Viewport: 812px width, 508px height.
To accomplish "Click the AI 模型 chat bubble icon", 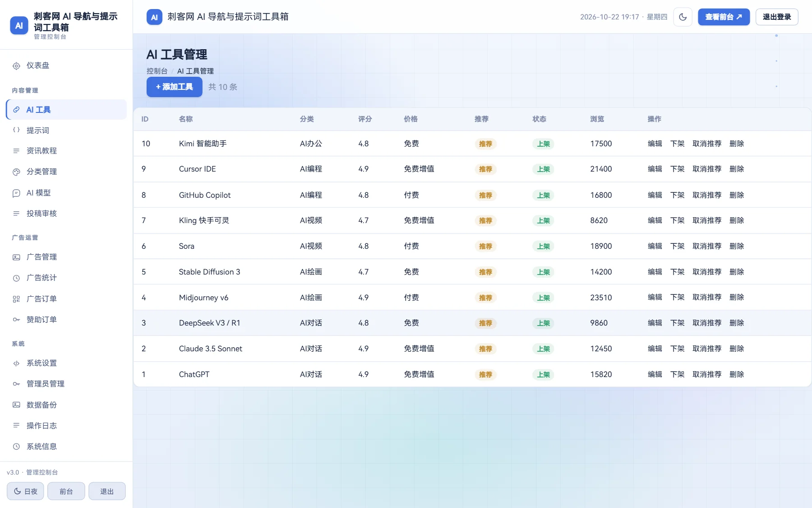I will [x=16, y=193].
